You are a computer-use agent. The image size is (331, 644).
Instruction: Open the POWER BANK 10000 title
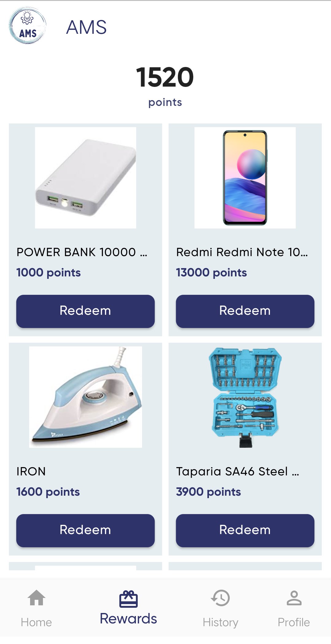pos(82,252)
